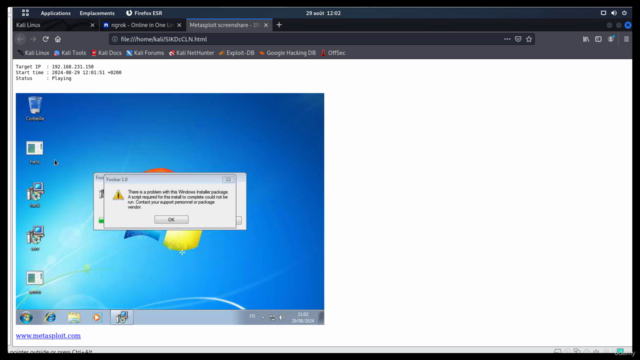Click the top panel volume icon

pos(613,13)
